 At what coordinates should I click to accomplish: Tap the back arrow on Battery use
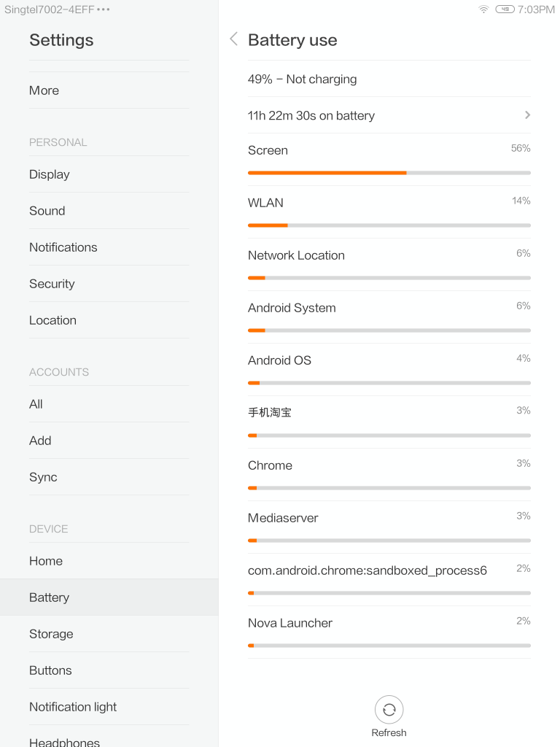(x=233, y=39)
